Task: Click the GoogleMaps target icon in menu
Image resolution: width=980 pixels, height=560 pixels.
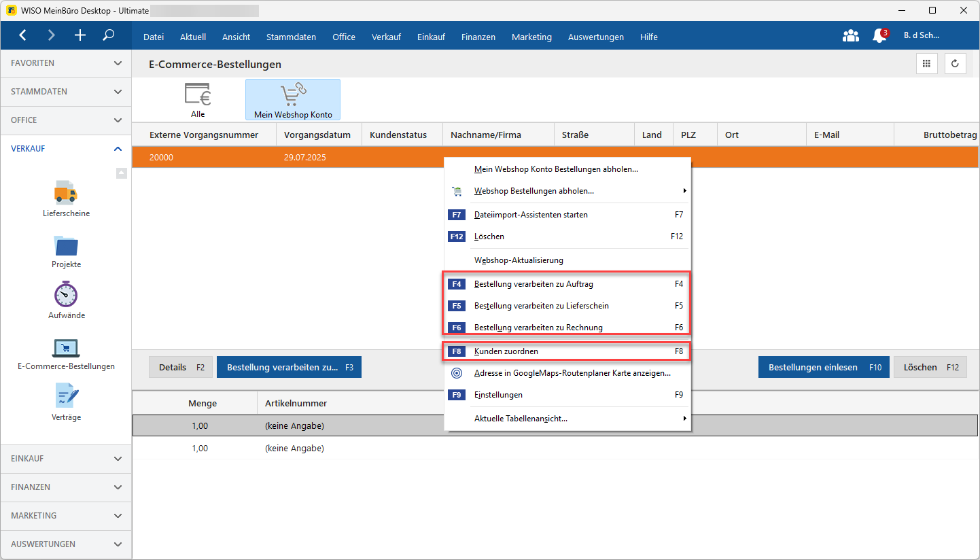Action: click(457, 373)
